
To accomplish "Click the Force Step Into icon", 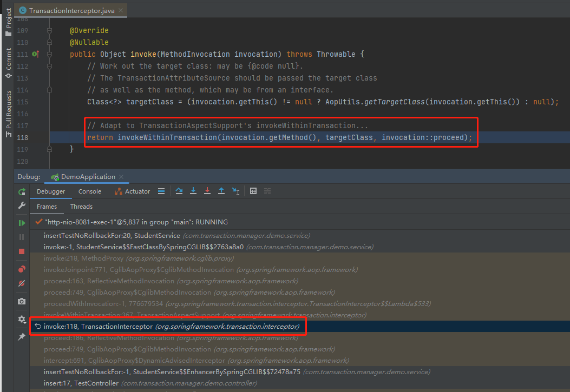I will [207, 191].
